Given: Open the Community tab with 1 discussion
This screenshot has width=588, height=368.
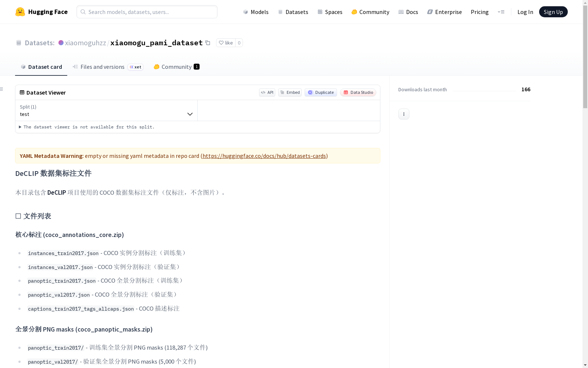Looking at the screenshot, I should click(x=176, y=67).
